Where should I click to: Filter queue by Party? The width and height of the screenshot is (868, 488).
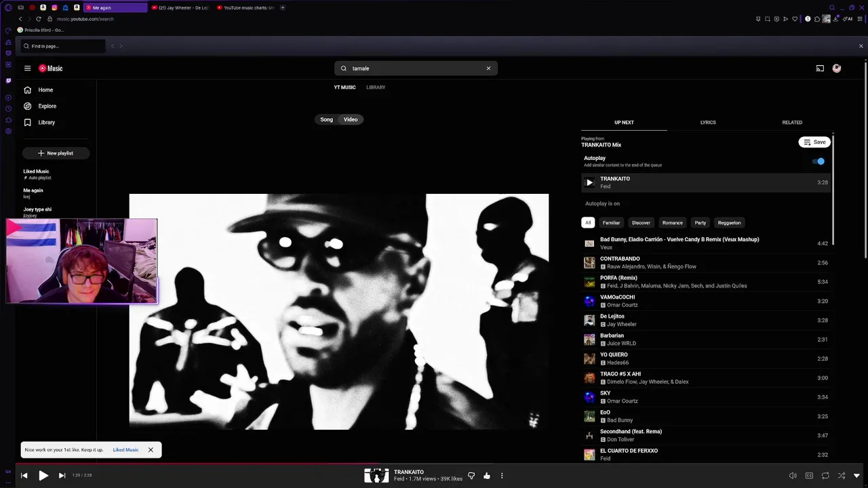tap(701, 222)
